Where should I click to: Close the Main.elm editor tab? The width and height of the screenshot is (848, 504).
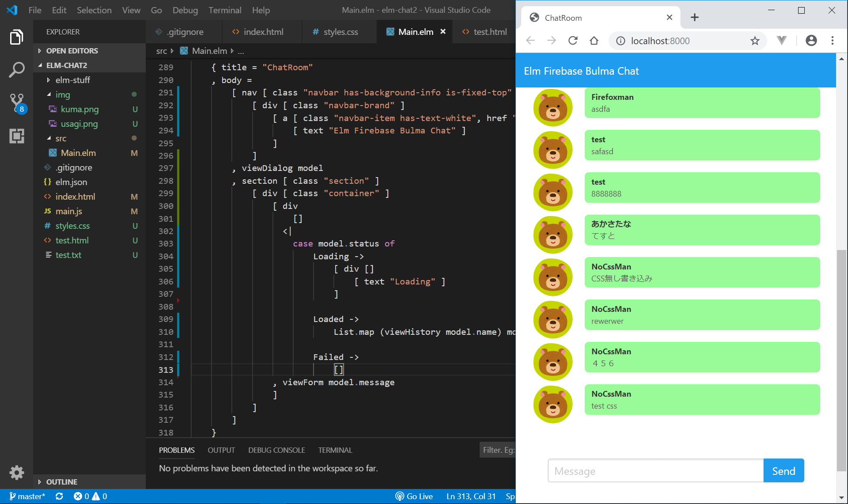coord(443,31)
